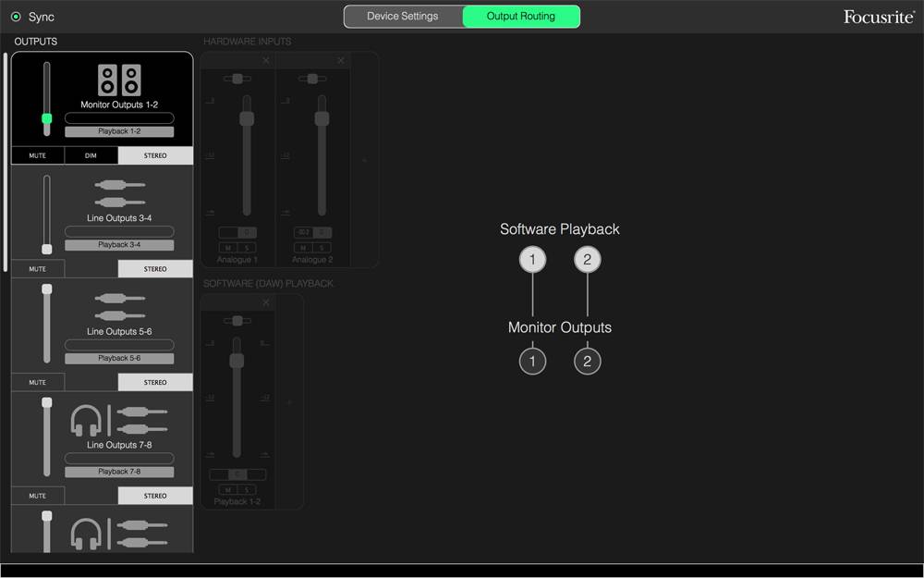Toggle STEREO for Line Outputs 7-8
The width and height of the screenshot is (924, 578).
[x=155, y=496]
